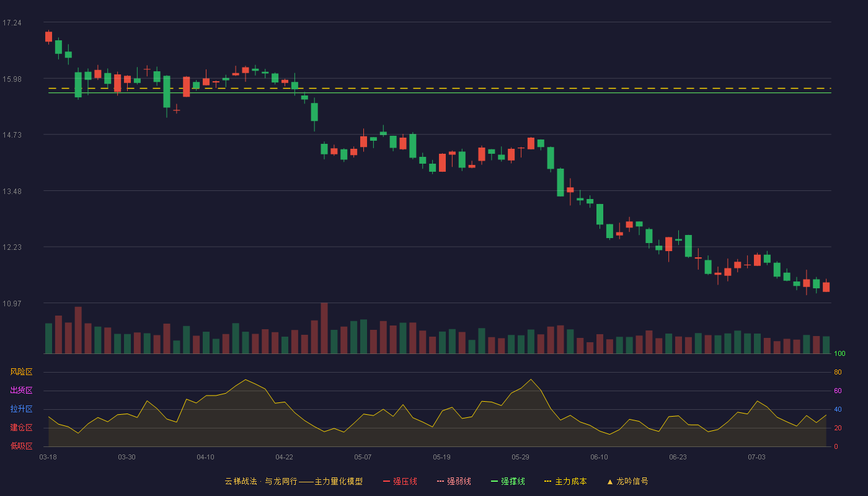Select the 建仓区 zone label
This screenshot has width=868, height=496.
coord(21,428)
